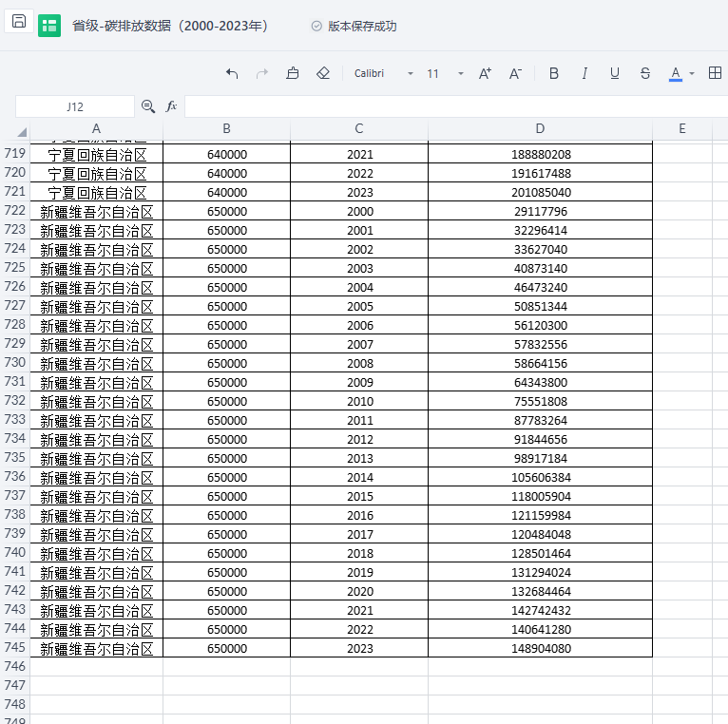Click the document title 省级-碳排放数据
Image resolution: width=728 pixels, height=724 pixels.
coord(170,26)
